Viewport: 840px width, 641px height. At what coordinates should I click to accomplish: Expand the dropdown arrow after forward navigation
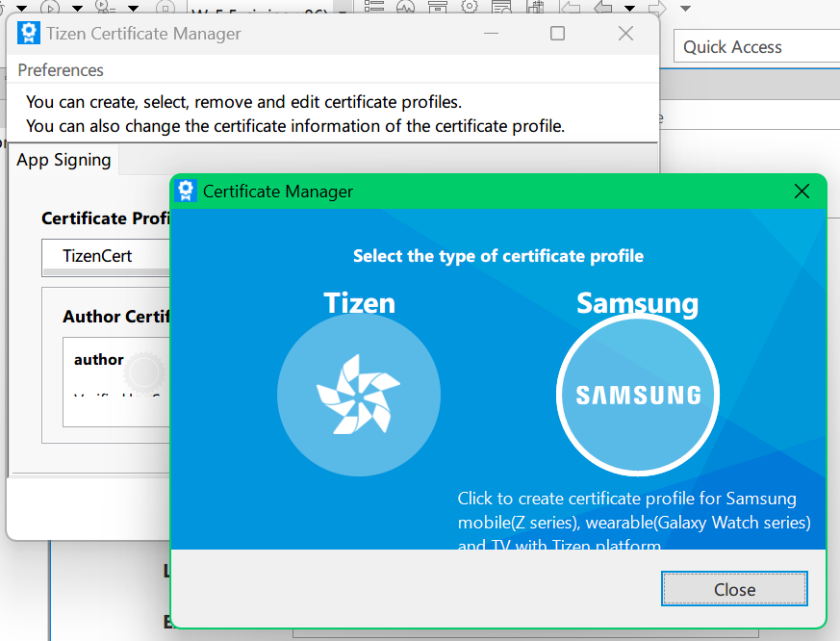(685, 8)
